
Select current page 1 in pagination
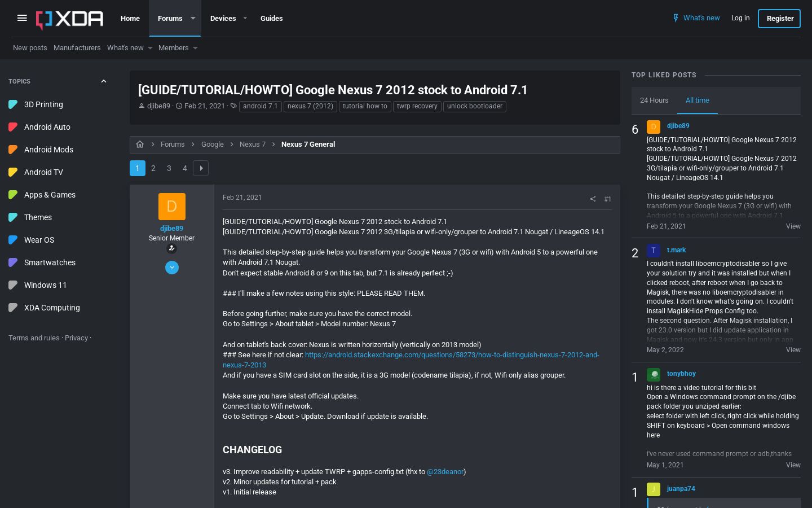pyautogui.click(x=138, y=168)
